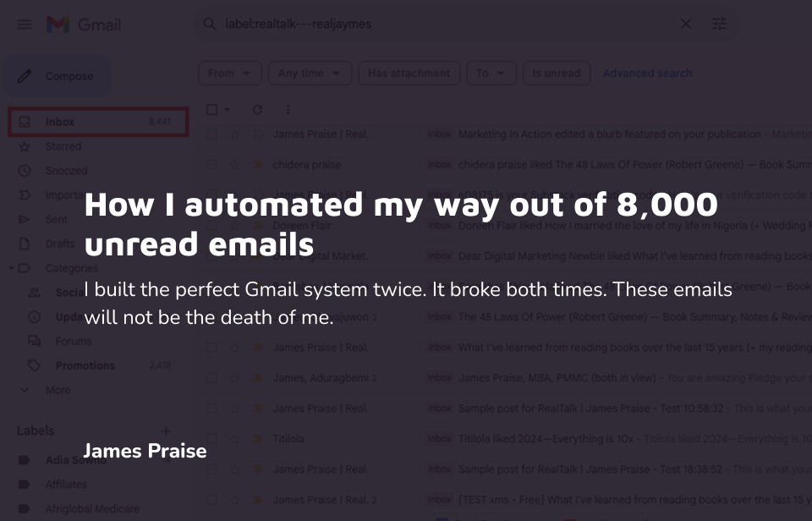Open the search options sliders icon
This screenshot has width=812, height=521.
click(719, 24)
